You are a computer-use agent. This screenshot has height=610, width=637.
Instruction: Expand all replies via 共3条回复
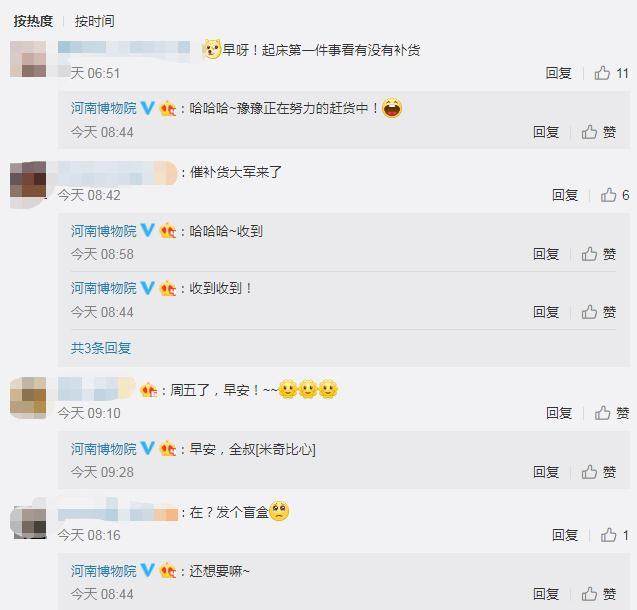point(101,348)
